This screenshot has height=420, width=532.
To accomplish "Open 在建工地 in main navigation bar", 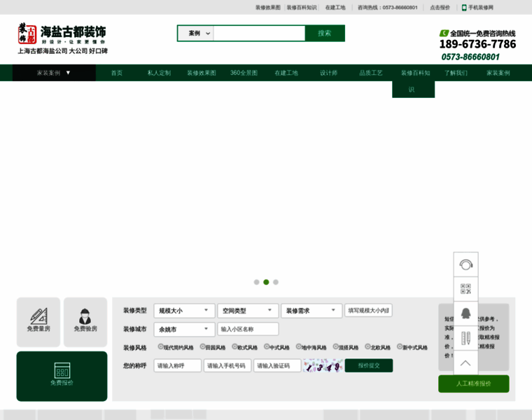I will (x=286, y=73).
